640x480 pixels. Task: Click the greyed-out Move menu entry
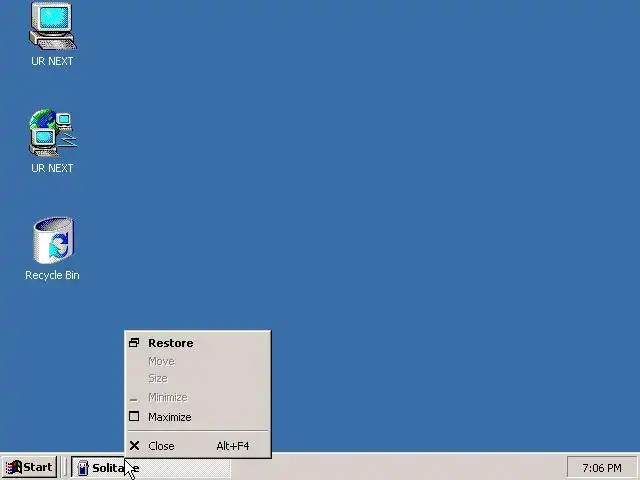click(x=198, y=361)
